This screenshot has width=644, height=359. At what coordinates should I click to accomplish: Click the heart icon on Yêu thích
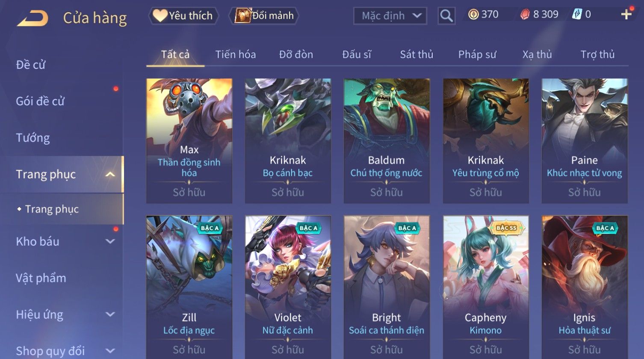pos(160,15)
